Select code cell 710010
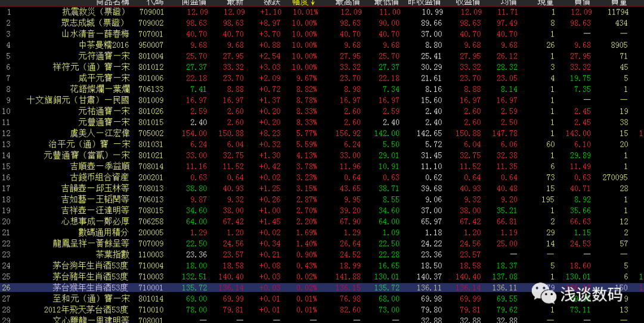Image resolution: width=644 pixels, height=323 pixels. point(151,310)
